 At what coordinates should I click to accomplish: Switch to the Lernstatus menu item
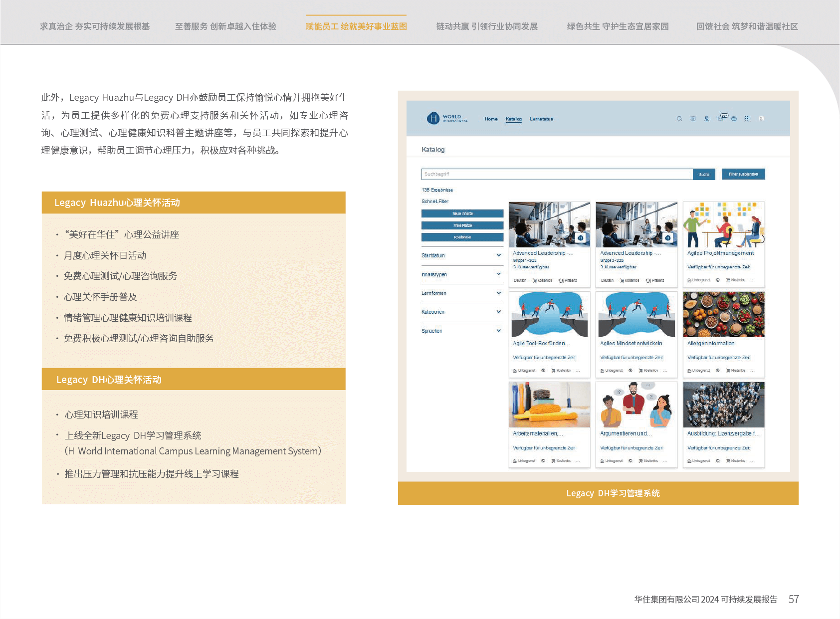[541, 119]
